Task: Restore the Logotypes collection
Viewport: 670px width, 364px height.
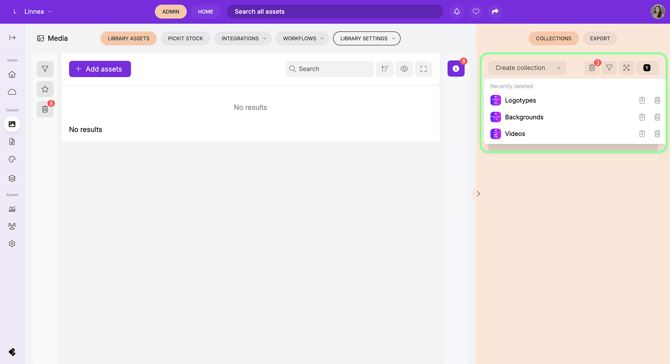Action: click(642, 100)
